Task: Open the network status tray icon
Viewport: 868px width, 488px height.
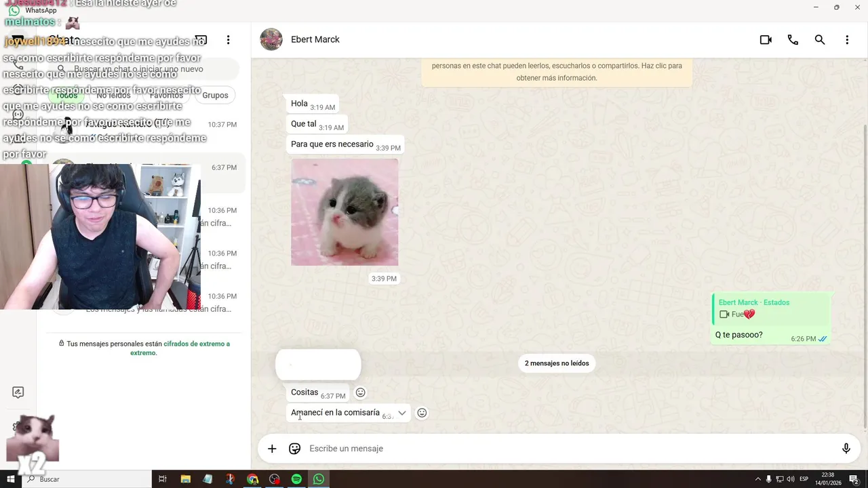Action: pos(780,479)
